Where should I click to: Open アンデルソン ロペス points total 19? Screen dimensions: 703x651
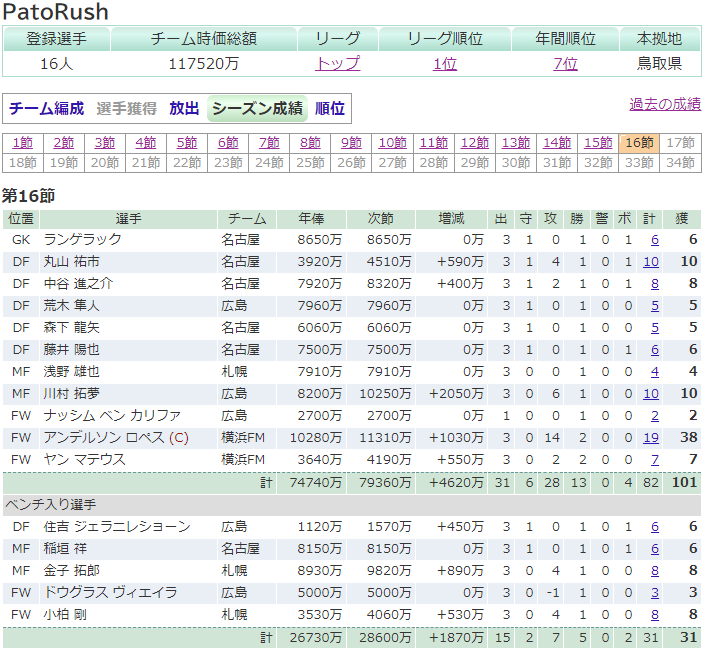pos(651,438)
